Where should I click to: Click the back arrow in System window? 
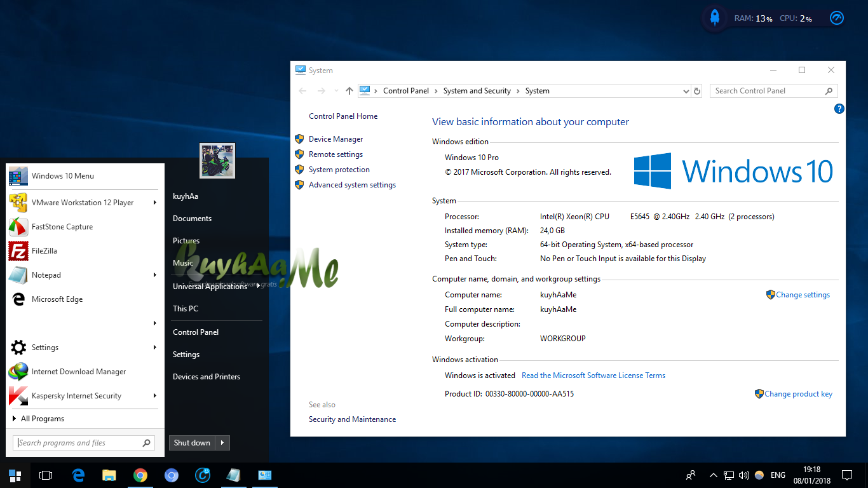pos(302,91)
